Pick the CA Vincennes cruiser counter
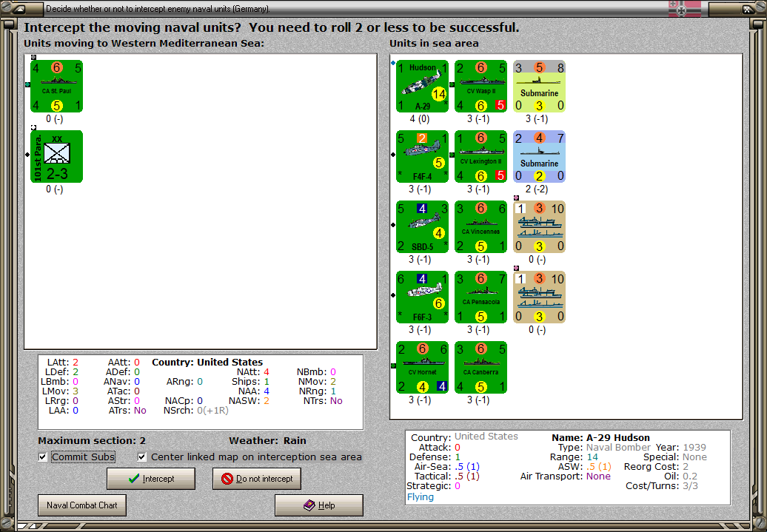 click(x=480, y=227)
